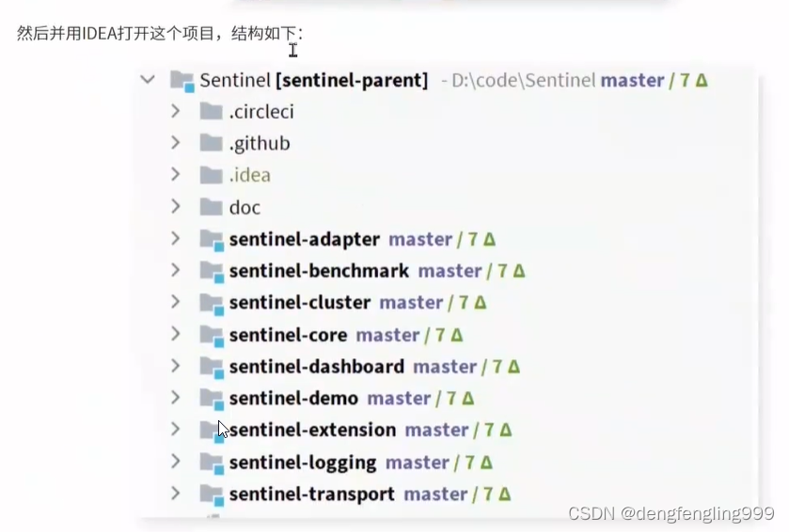Click the sentinel-benchmark module folder icon

coord(212,272)
